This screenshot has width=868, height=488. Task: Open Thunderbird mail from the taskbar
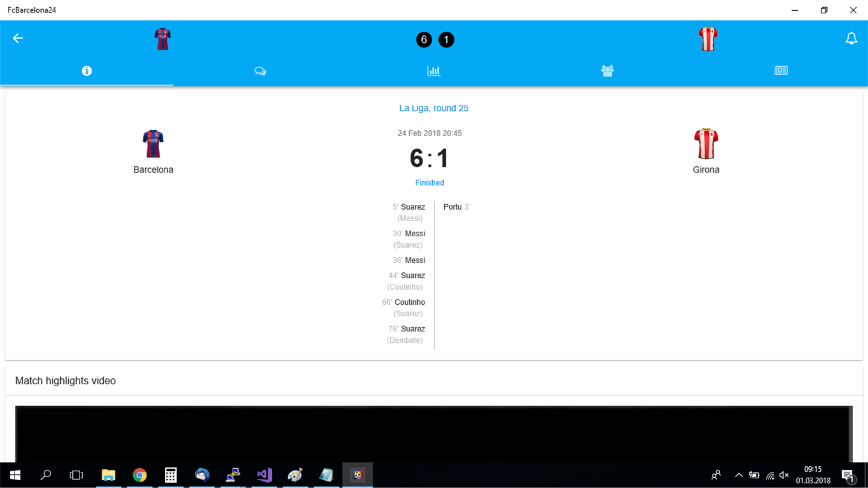[x=202, y=475]
